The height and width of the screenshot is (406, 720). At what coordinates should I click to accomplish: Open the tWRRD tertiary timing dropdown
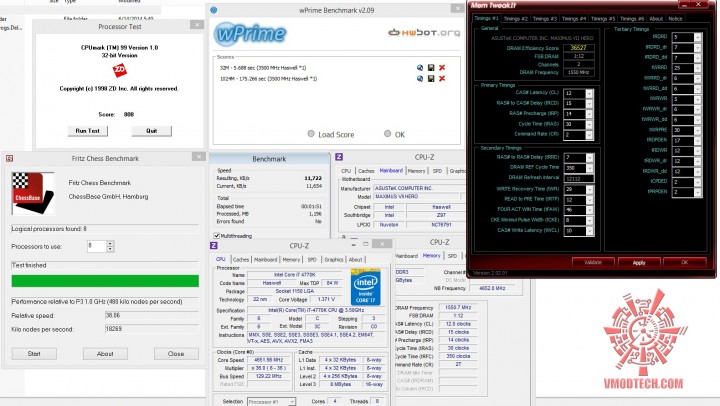(x=698, y=68)
